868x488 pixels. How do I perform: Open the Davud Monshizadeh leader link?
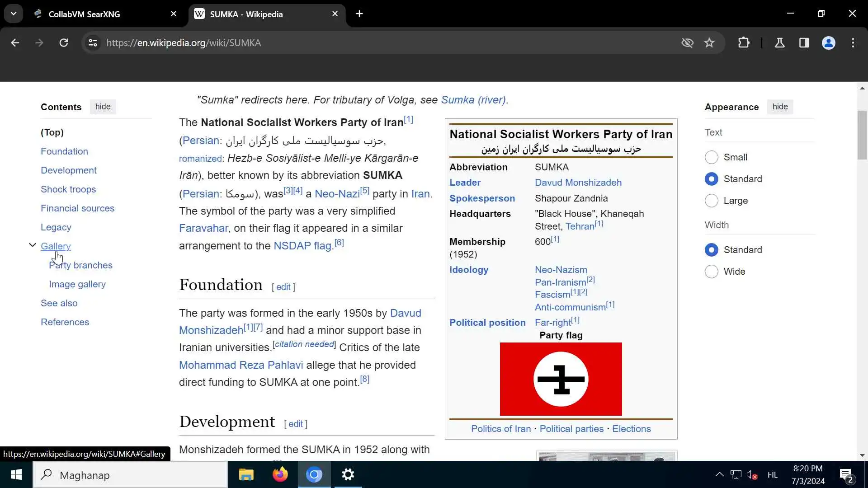(x=578, y=183)
